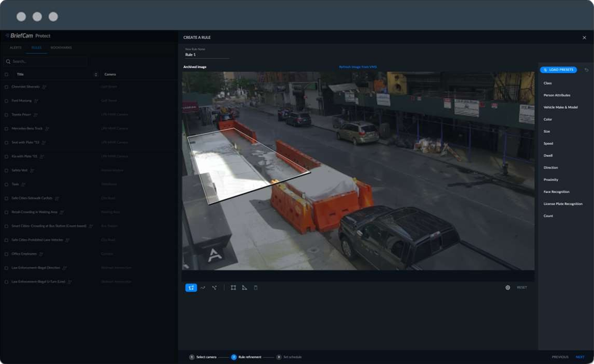Expand the Class filter option

point(548,83)
